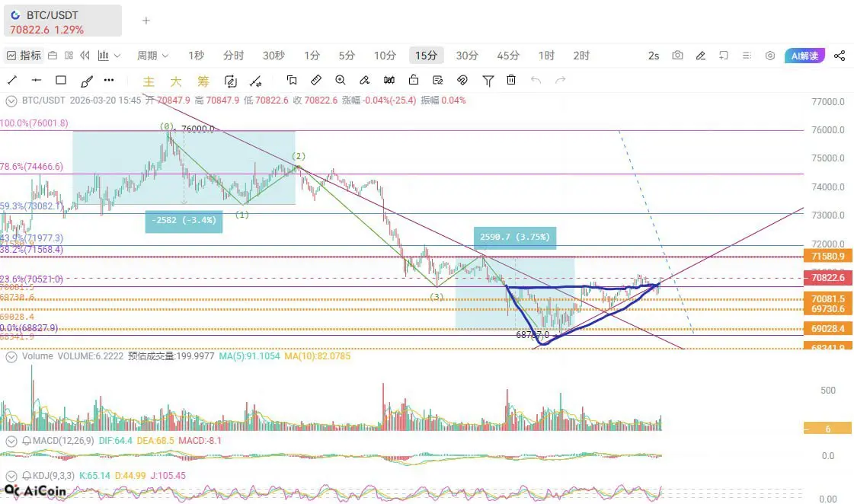The width and height of the screenshot is (854, 504).
Task: Switch to the 1分 interval
Action: (x=312, y=56)
